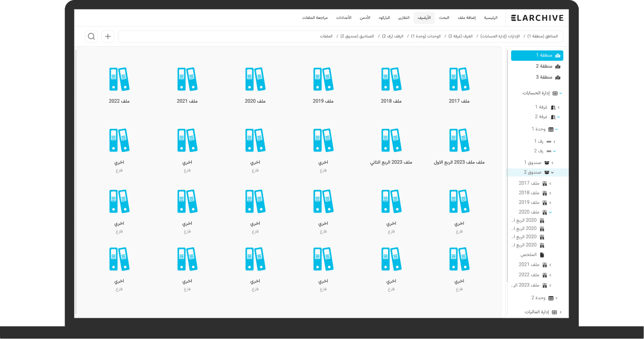This screenshot has width=644, height=339.
Task: Select the الأرشيف menu tab
Action: pyautogui.click(x=424, y=18)
